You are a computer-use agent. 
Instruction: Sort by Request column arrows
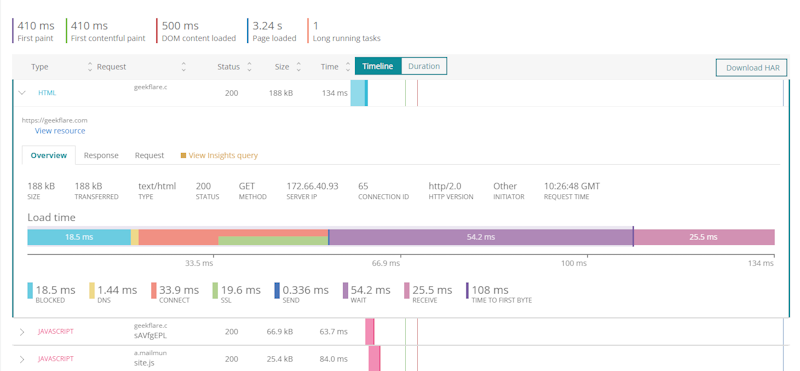click(184, 67)
